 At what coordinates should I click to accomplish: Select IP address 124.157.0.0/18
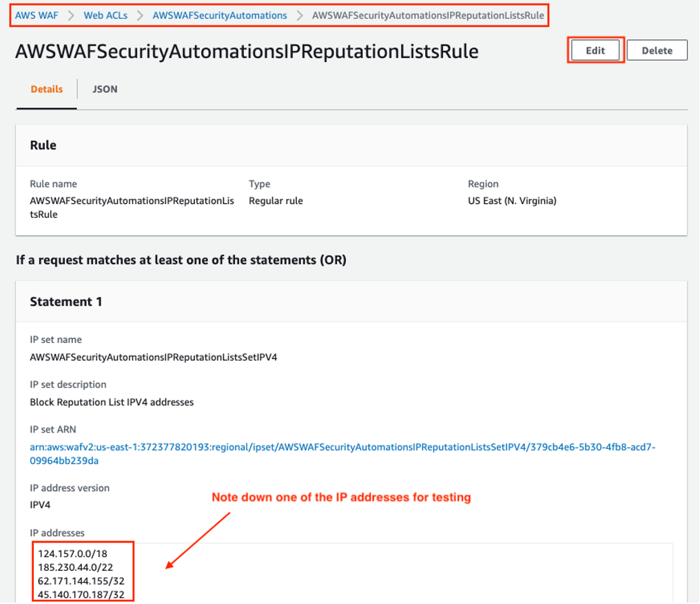coord(72,554)
